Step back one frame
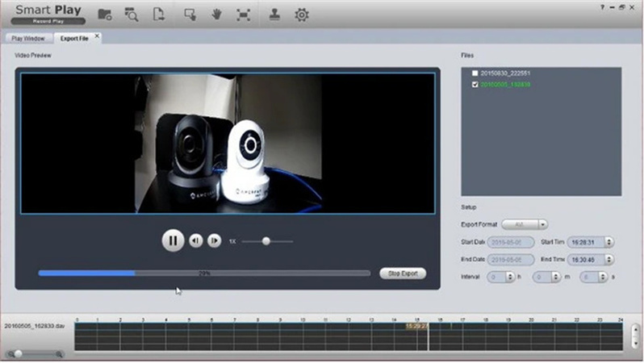The width and height of the screenshot is (644, 363). (196, 240)
